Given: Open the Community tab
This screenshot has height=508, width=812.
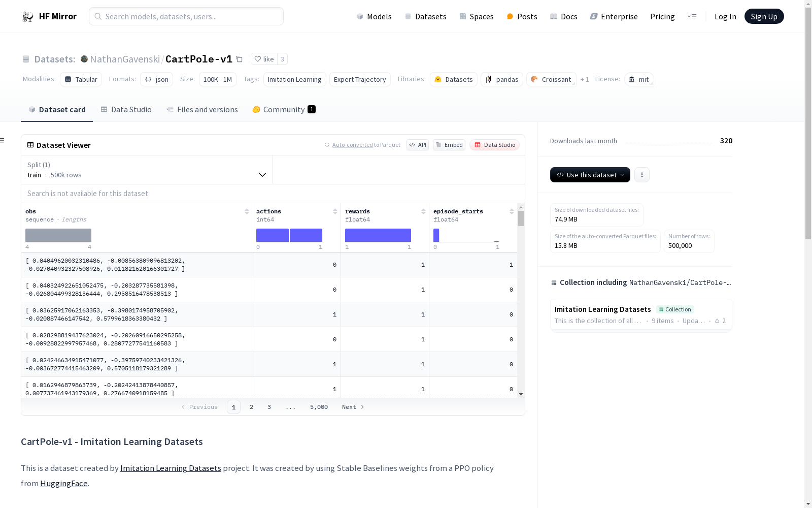Looking at the screenshot, I should (x=284, y=110).
